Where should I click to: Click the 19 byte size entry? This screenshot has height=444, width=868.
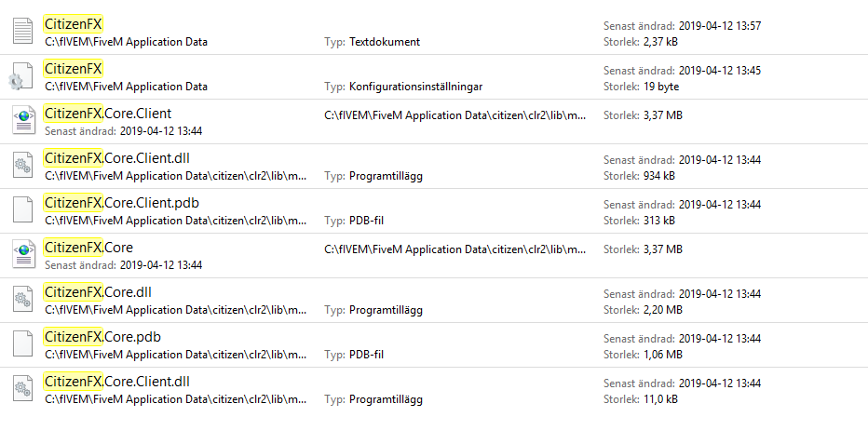click(660, 87)
